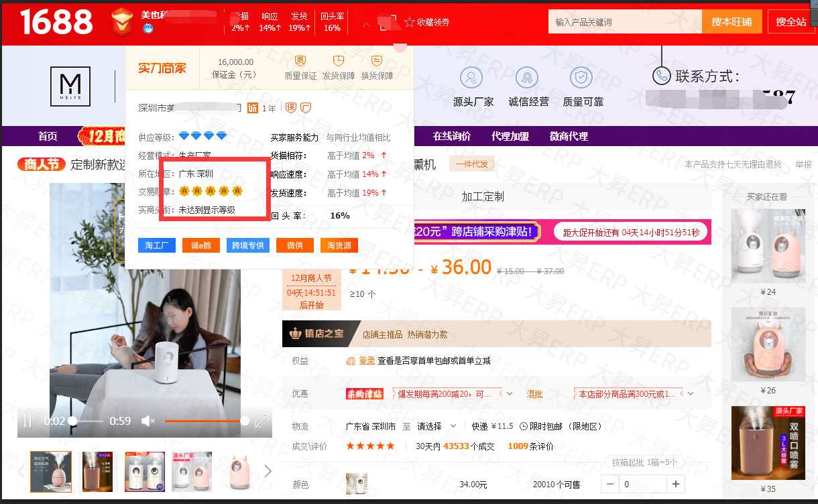Expand the 爆发期每满200减20 coupon dropdown
Screen dimensions: 818x504
pyautogui.click(x=510, y=394)
